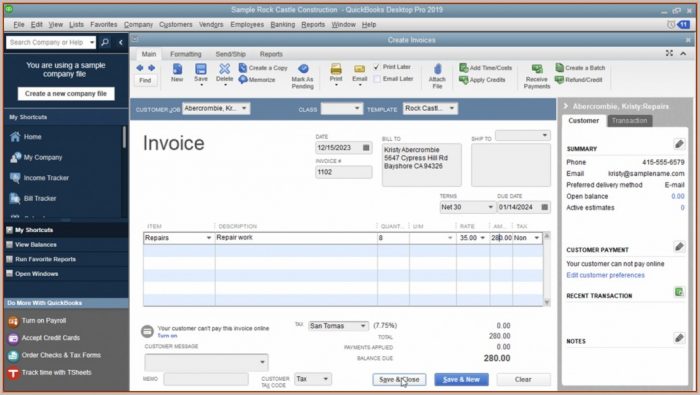The image size is (700, 395).
Task: Click the Invoice # field
Action: click(344, 172)
